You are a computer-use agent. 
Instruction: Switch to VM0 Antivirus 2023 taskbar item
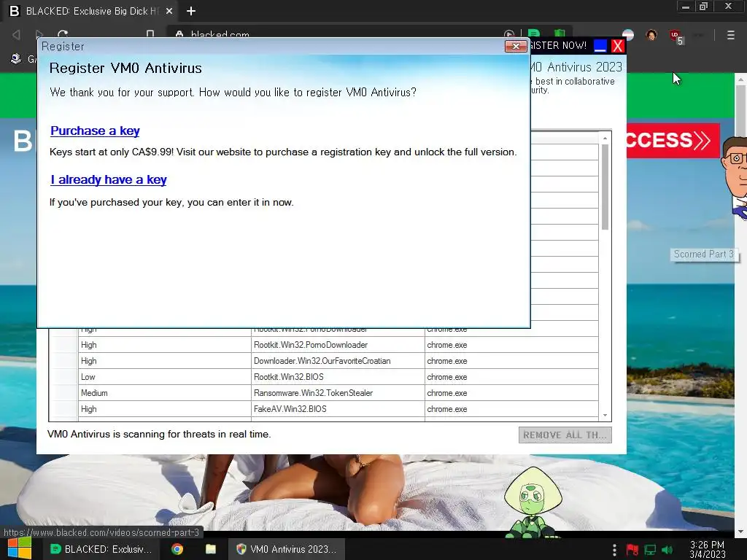[x=286, y=549]
